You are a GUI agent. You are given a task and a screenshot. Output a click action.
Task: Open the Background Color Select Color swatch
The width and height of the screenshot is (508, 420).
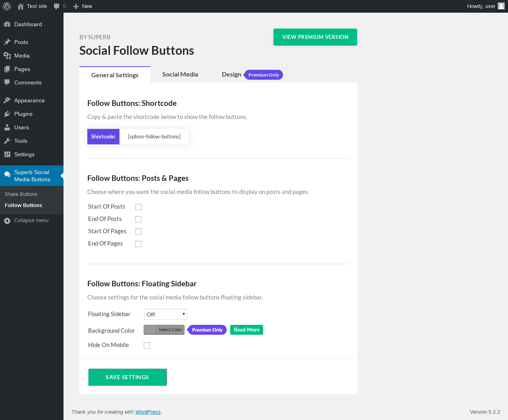164,330
